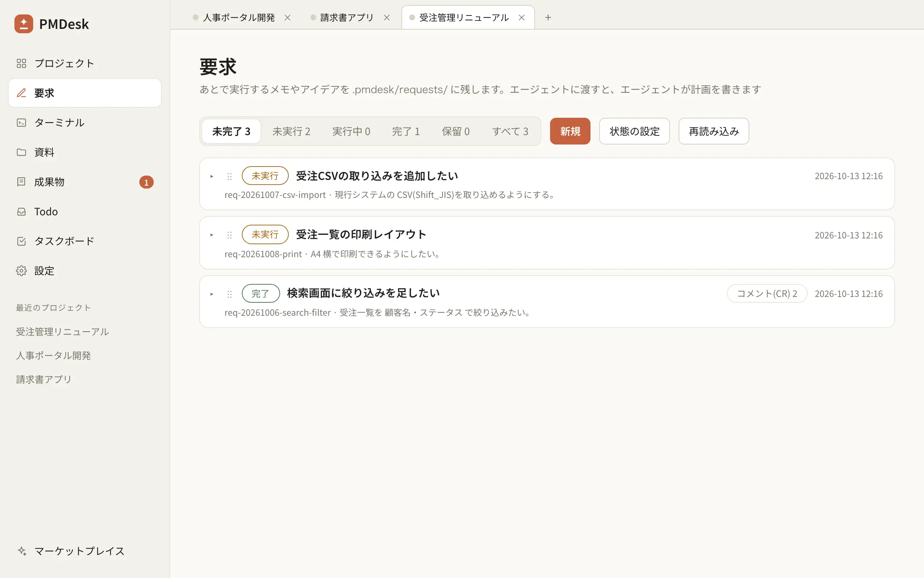Select the 保留 0 filter
This screenshot has height=578, width=924.
click(456, 131)
